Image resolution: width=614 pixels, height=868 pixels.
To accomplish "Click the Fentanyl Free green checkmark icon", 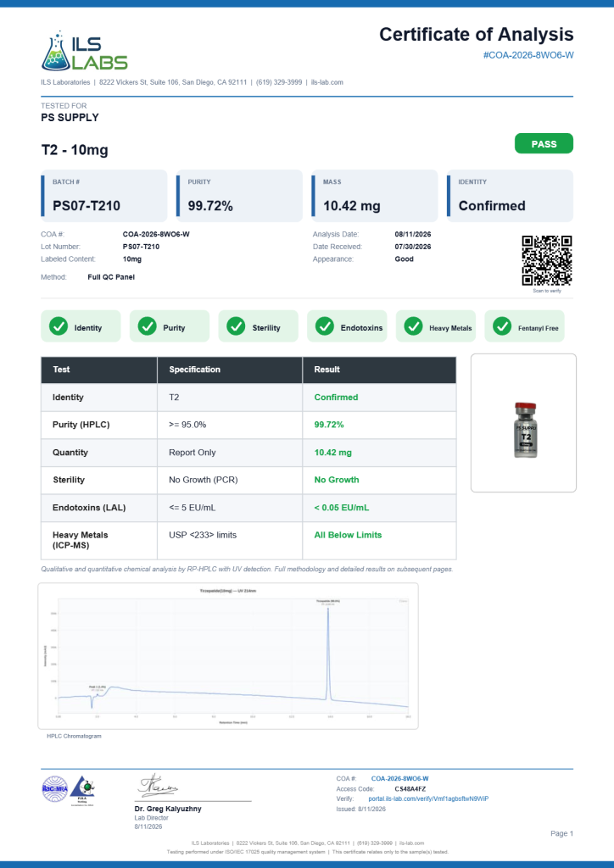I will click(x=502, y=326).
